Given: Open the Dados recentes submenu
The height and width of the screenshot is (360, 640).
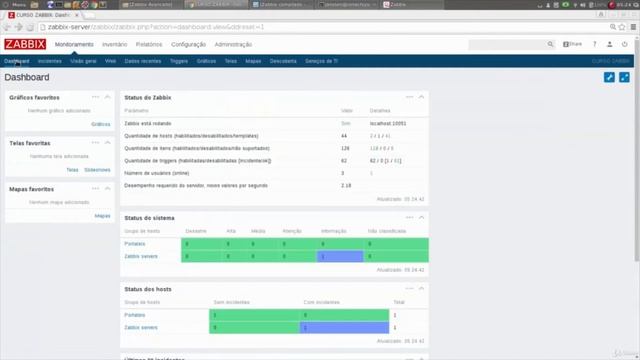Looking at the screenshot, I should (143, 61).
